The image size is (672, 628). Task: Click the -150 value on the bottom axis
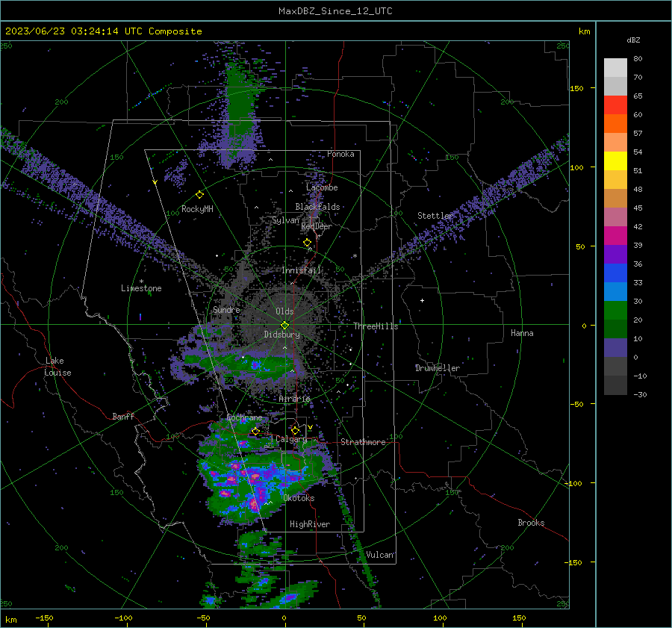[x=44, y=618]
